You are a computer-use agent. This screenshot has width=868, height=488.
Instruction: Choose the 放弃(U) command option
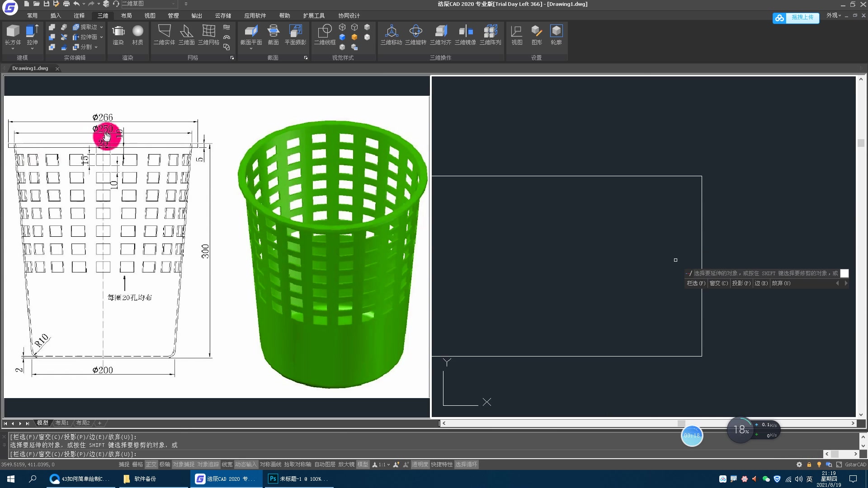pos(781,283)
